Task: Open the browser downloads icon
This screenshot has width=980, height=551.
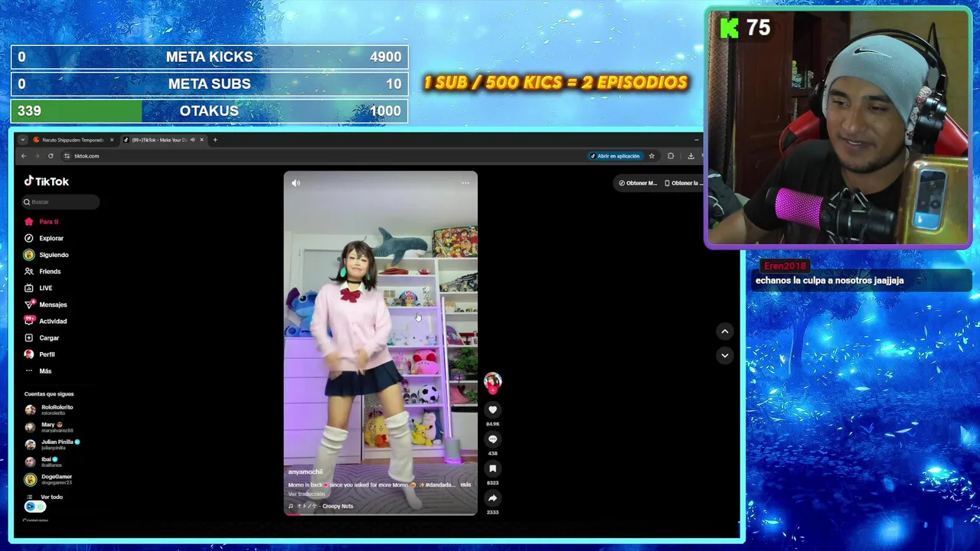Action: 691,156
